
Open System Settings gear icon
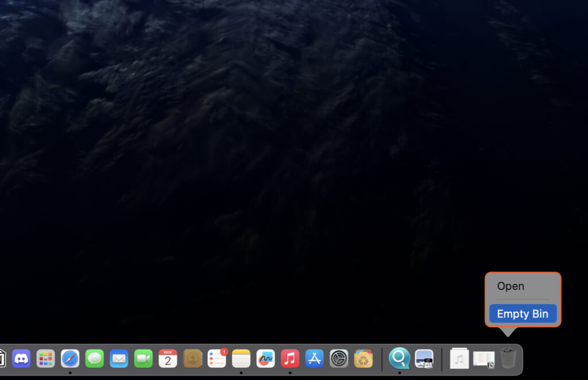(339, 359)
